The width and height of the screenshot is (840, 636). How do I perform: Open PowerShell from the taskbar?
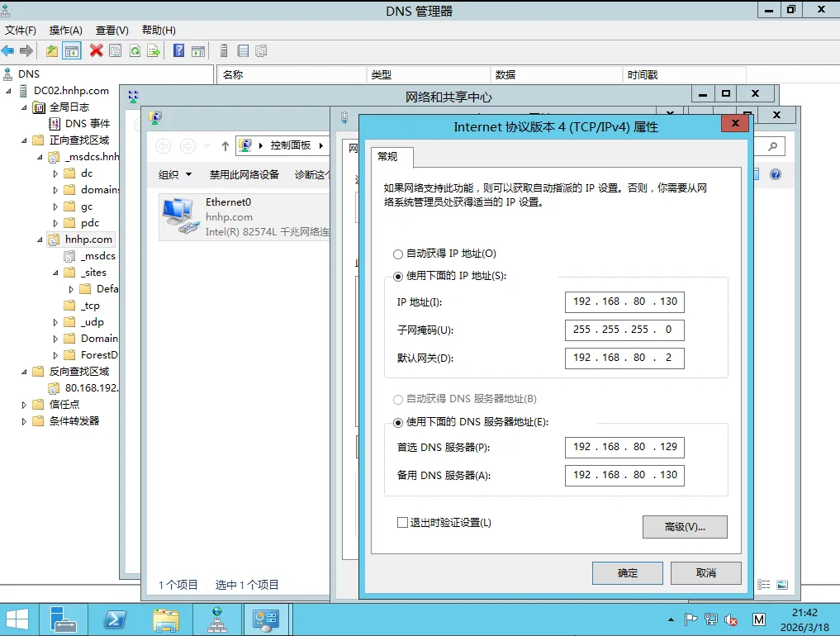click(114, 619)
